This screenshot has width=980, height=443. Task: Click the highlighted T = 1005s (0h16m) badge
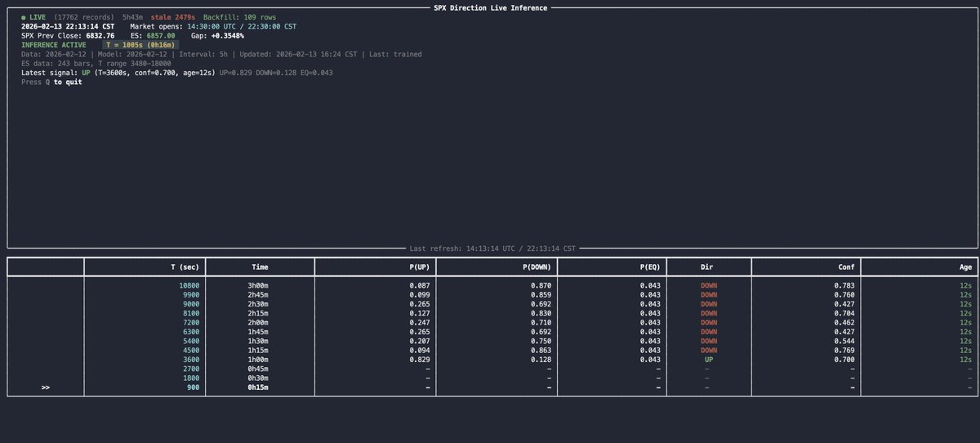141,45
